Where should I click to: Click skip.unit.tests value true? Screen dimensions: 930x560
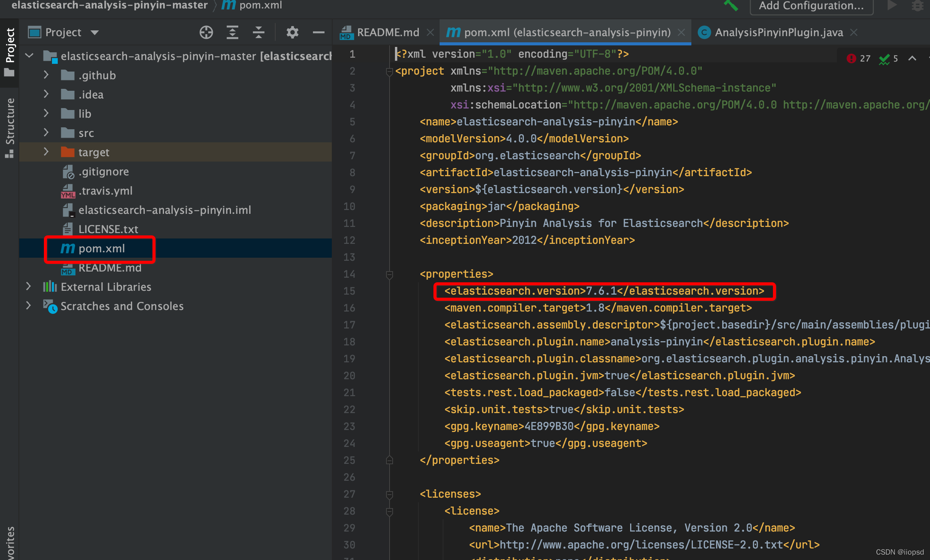(x=561, y=410)
